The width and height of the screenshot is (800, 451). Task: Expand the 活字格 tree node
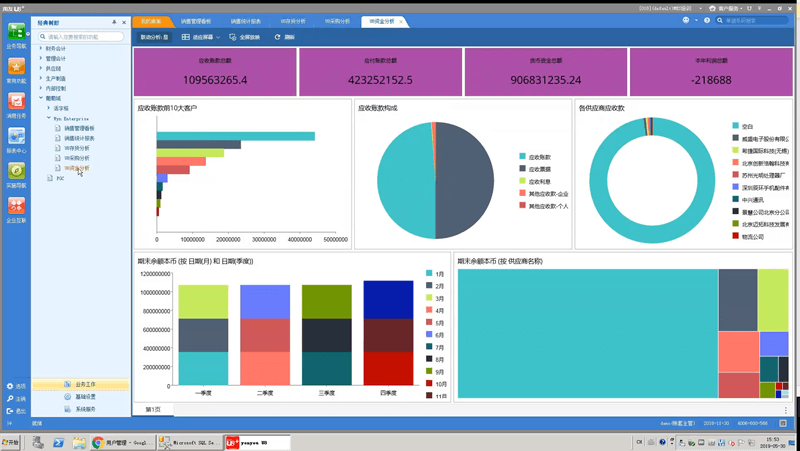[48, 108]
